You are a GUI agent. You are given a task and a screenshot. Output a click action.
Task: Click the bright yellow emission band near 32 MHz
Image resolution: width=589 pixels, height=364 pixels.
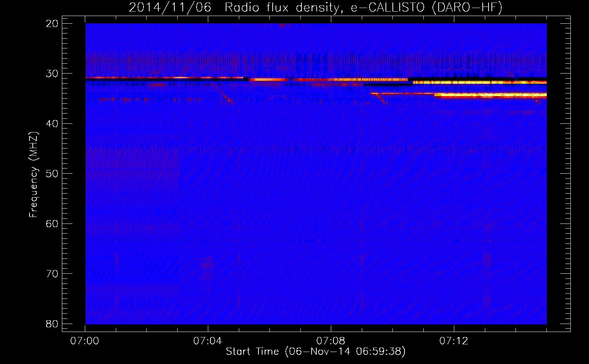(480, 82)
